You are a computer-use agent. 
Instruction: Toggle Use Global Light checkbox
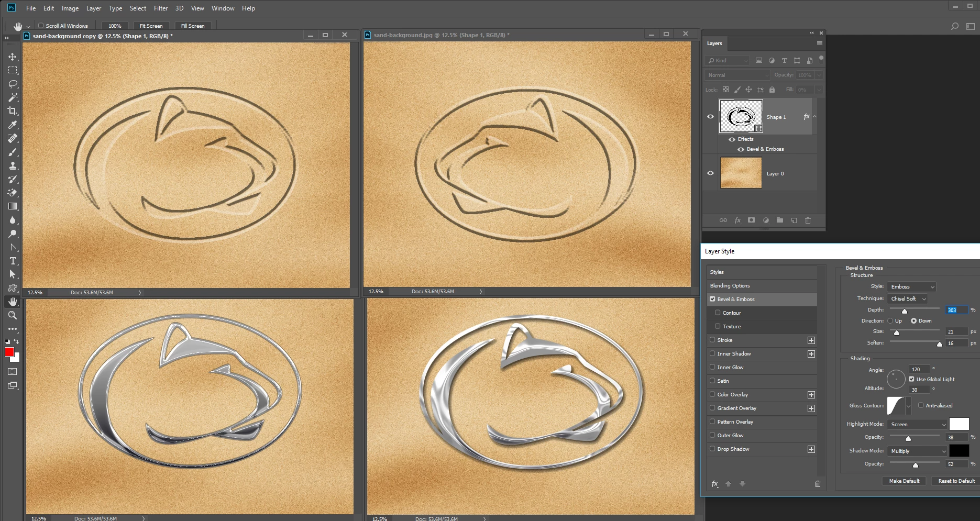point(911,379)
